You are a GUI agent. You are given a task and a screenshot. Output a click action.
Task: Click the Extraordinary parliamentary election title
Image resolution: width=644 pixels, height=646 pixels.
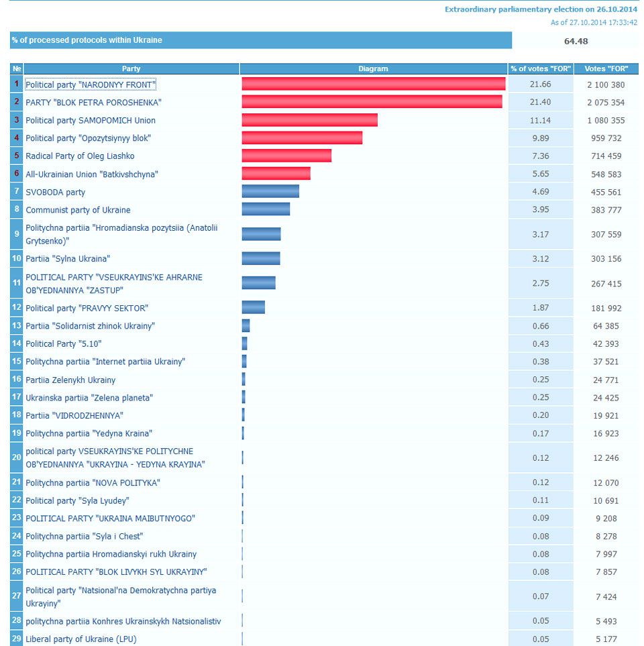click(x=541, y=9)
